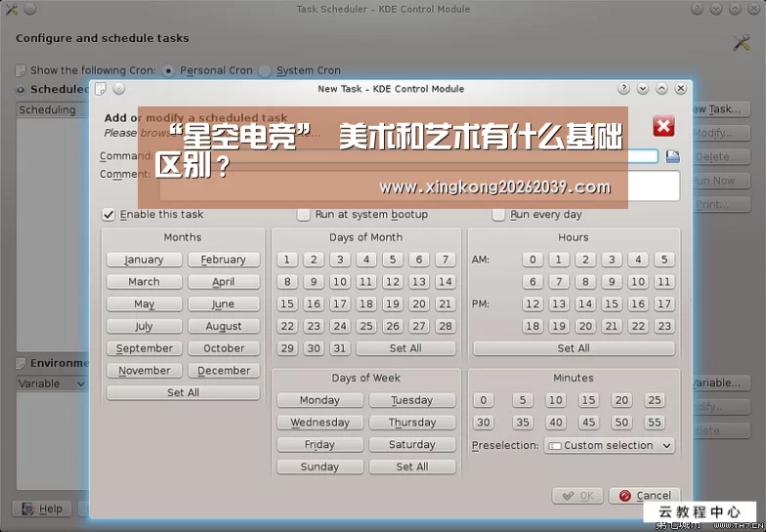Click Modify button beside scheduled tasks list
The image size is (766, 532).
(x=721, y=133)
